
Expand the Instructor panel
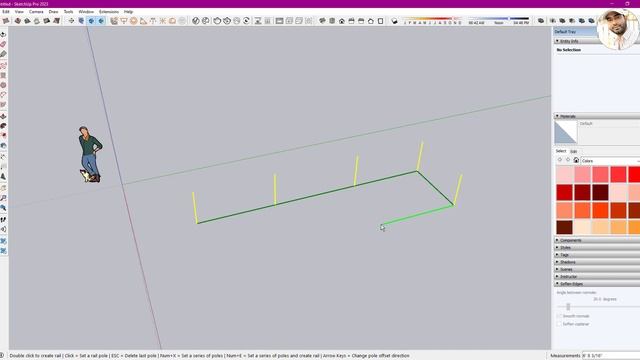click(597, 277)
